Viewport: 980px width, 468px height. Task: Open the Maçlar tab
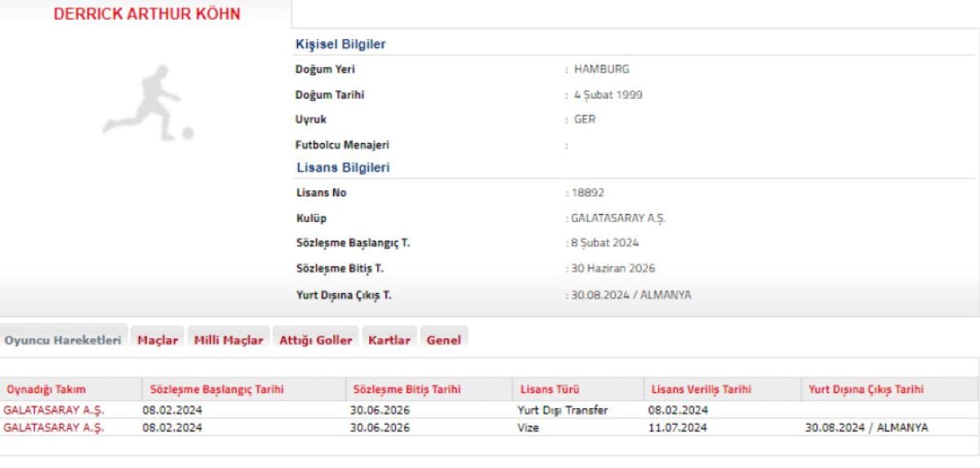(x=158, y=341)
